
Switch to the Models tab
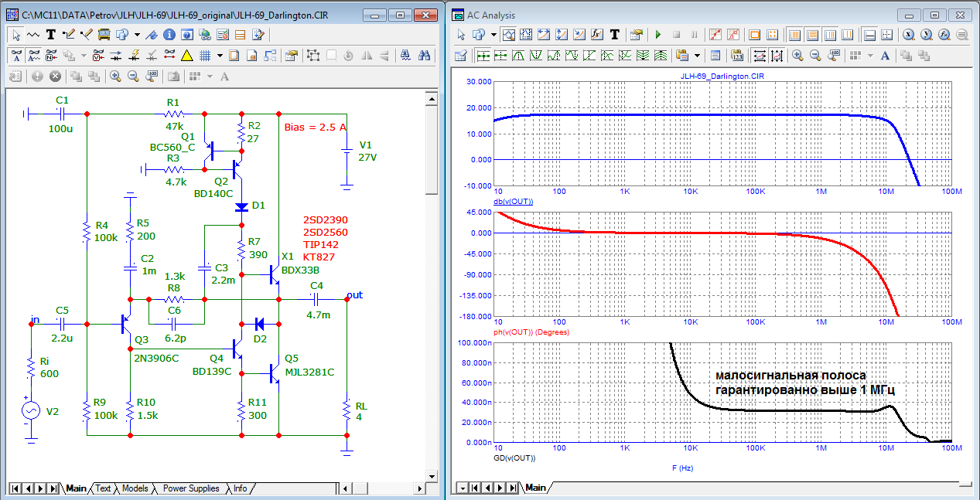pos(135,488)
